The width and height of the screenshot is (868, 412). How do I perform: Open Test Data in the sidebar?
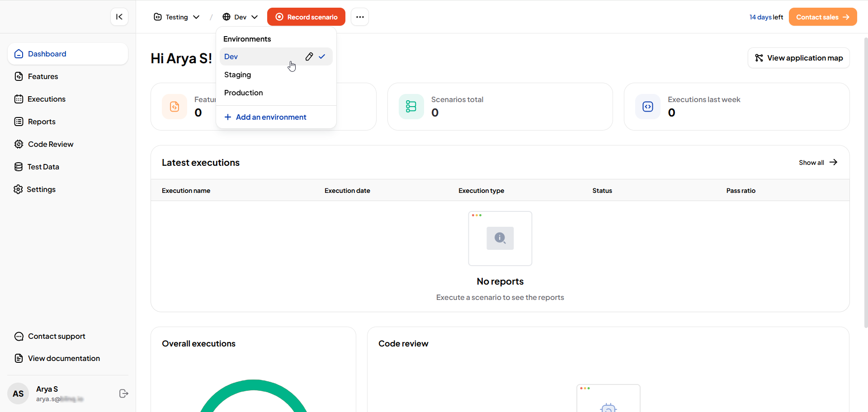(43, 167)
